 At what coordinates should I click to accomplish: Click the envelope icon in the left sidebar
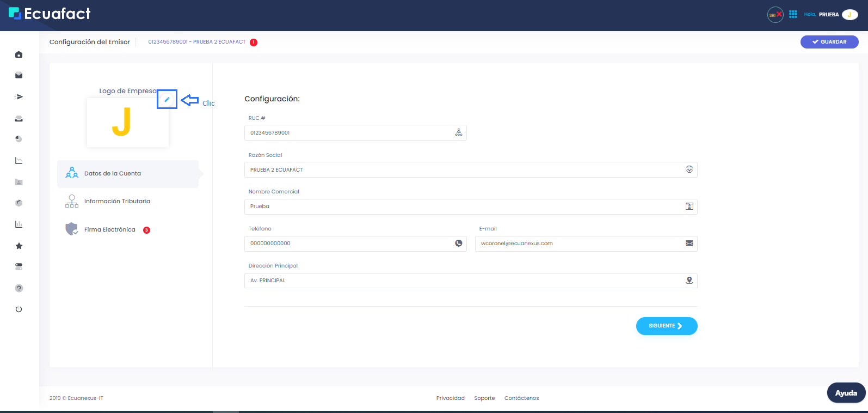click(19, 75)
